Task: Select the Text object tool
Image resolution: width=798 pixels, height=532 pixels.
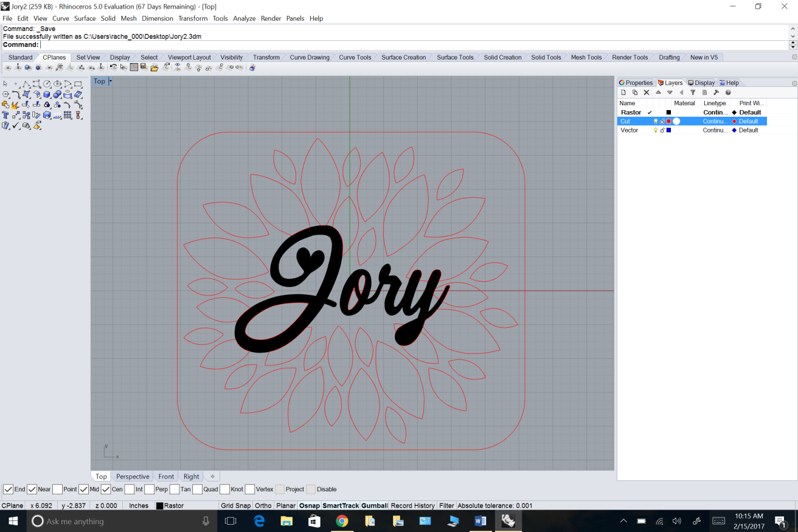Action: [x=5, y=116]
